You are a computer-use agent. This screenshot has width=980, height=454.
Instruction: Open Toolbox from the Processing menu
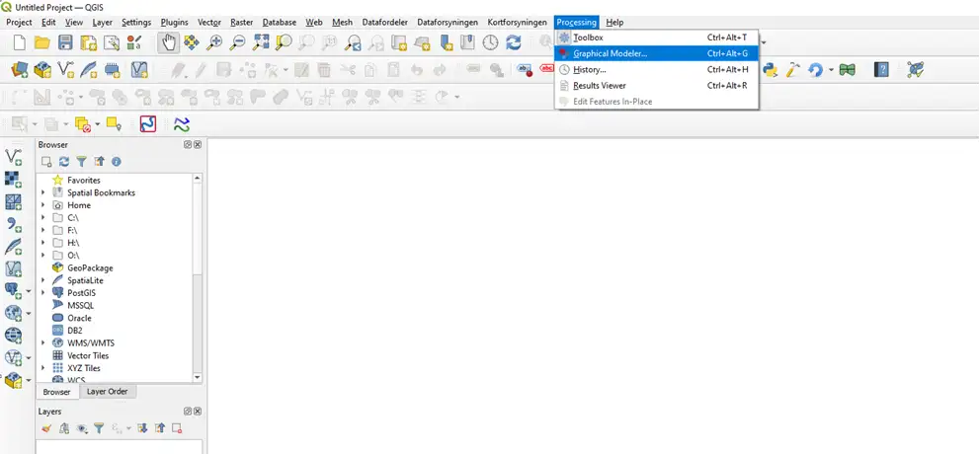(588, 38)
